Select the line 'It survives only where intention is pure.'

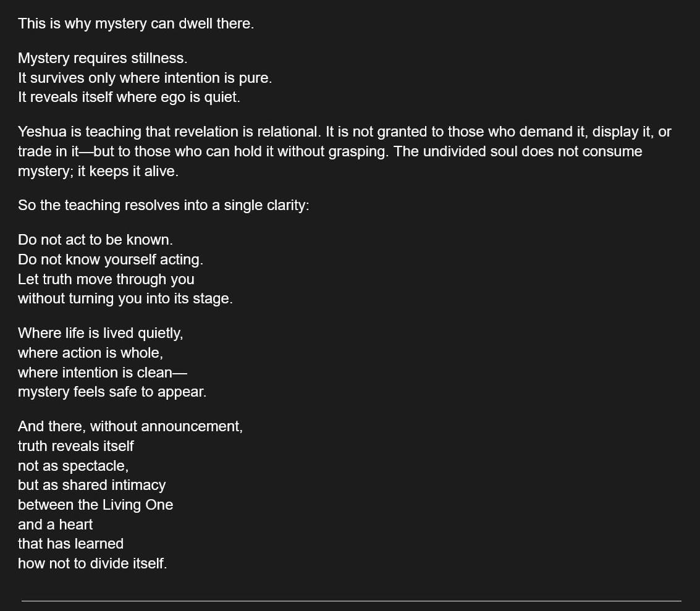pos(145,78)
